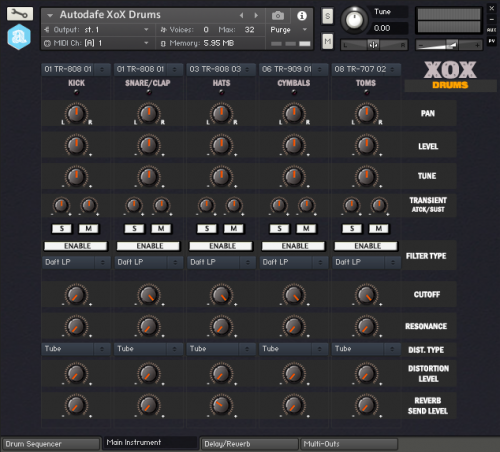Viewport: 500px width, 452px height.
Task: Switch to the Main Instrument tab
Action: [x=151, y=443]
